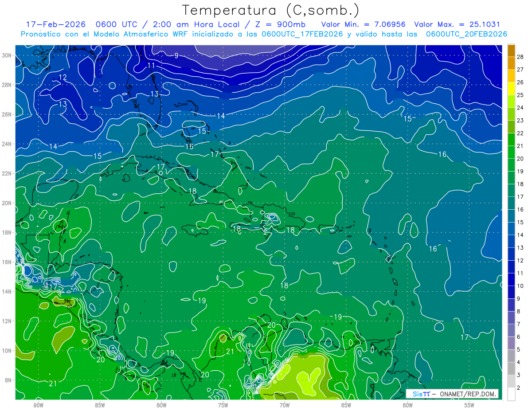Viewport: 532px width, 411px height.
Task: Click the 30N latitude axis label
Action: pos(8,55)
